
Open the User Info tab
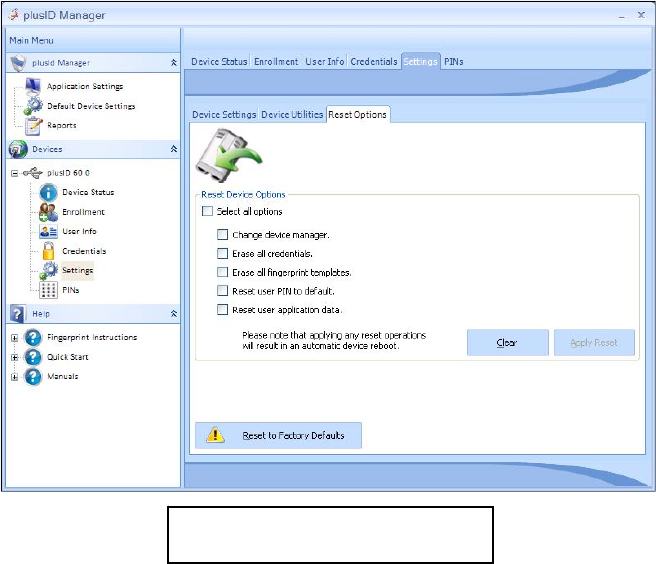pyautogui.click(x=325, y=62)
